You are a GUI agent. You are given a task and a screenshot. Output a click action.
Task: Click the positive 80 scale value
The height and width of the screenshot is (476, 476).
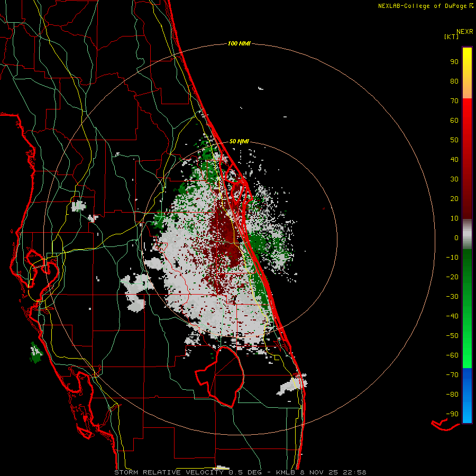[454, 81]
